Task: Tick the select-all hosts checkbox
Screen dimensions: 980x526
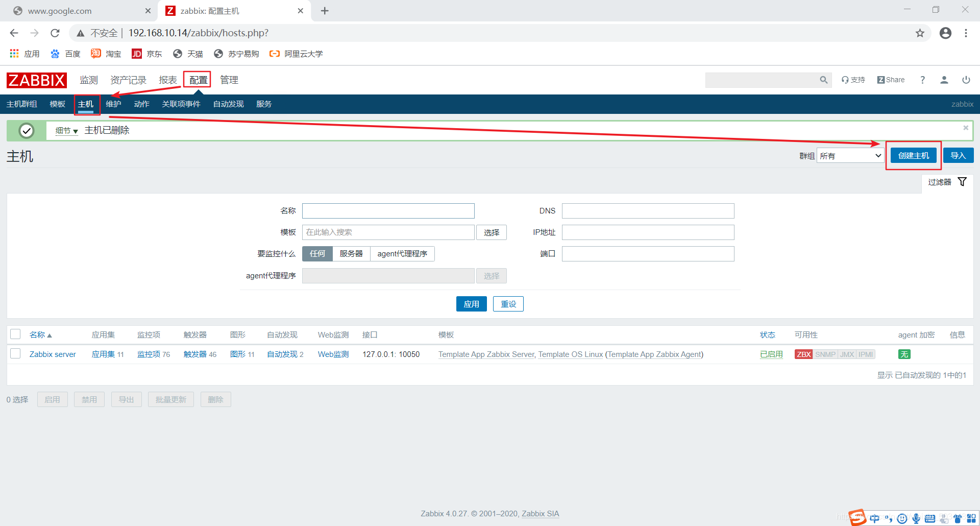Action: [x=15, y=334]
